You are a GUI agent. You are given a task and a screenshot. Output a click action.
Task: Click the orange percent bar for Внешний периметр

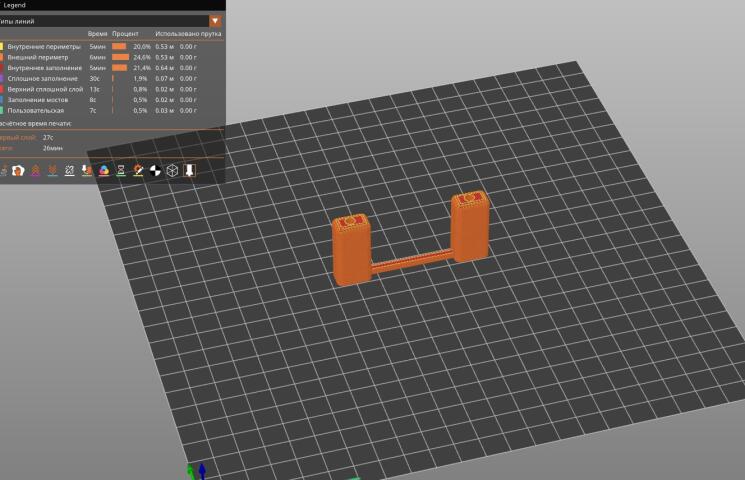click(120, 57)
